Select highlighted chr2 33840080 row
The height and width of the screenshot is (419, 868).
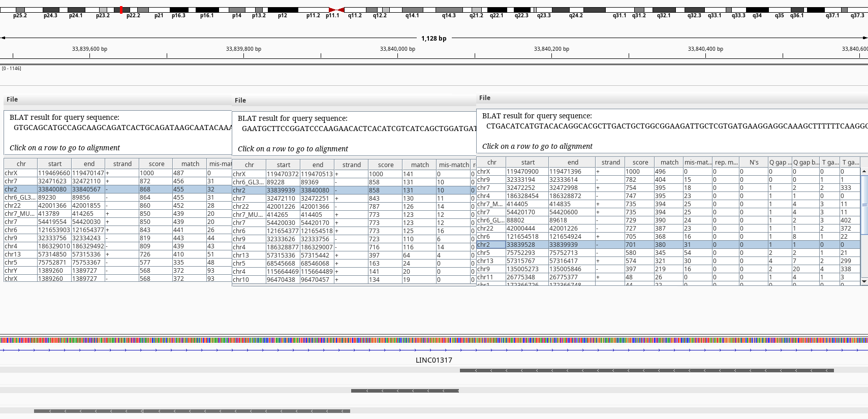pos(118,189)
